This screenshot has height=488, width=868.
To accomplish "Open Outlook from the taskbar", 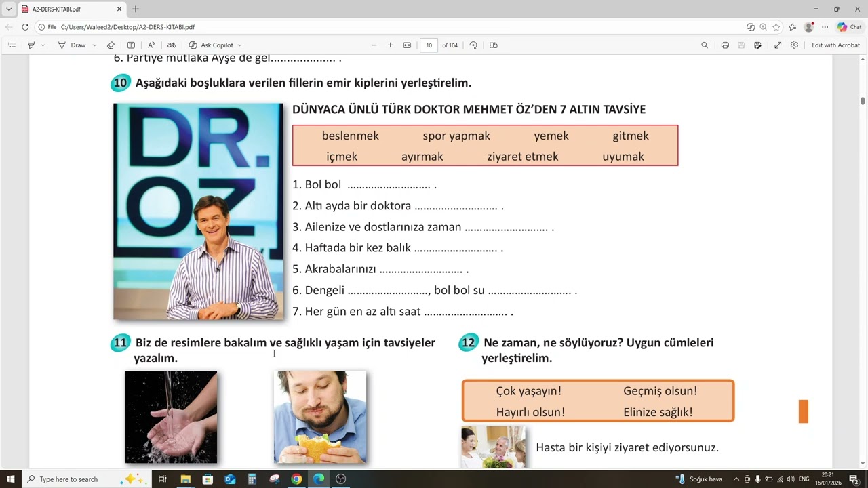I will 230,479.
